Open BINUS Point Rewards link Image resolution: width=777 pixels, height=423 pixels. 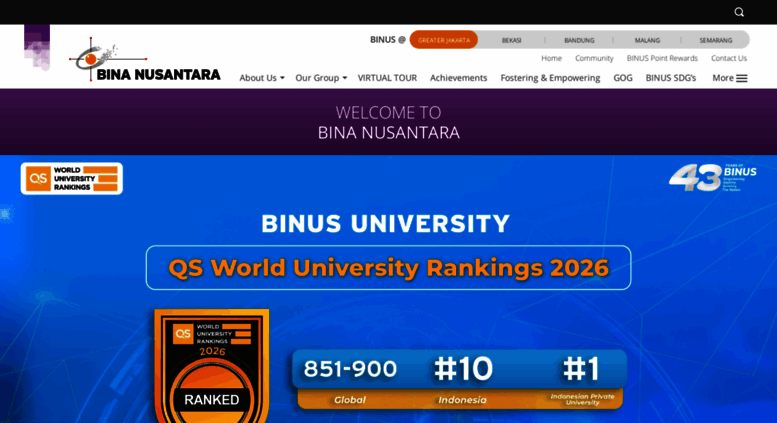pos(662,58)
